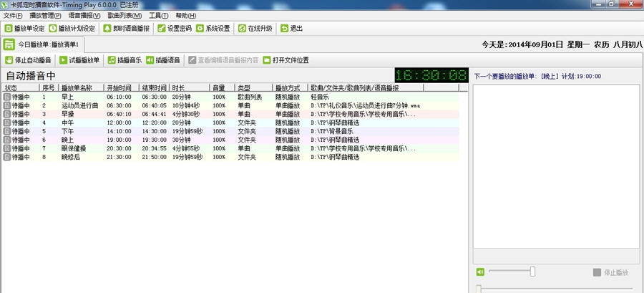Sort by the 时长 column header
This screenshot has height=293, width=644.
[x=190, y=88]
